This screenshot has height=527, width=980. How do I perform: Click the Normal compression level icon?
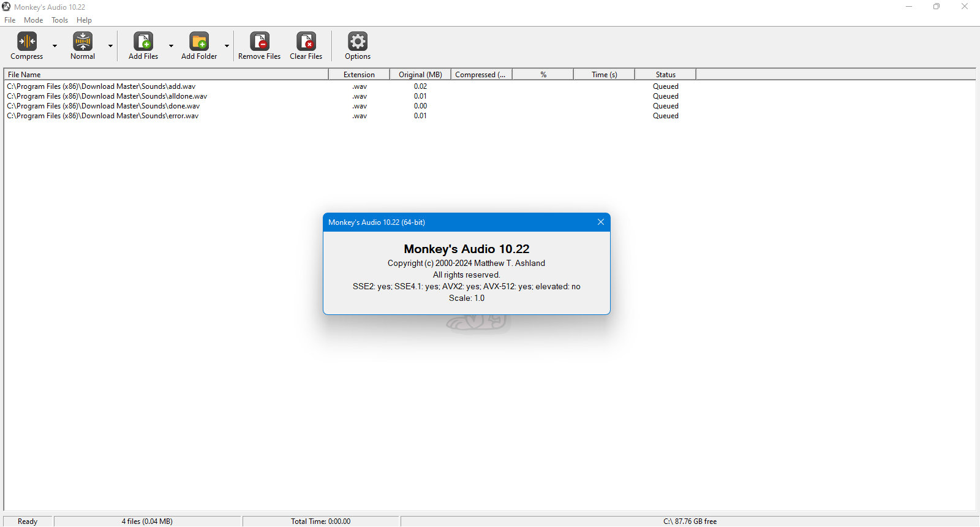[83, 41]
